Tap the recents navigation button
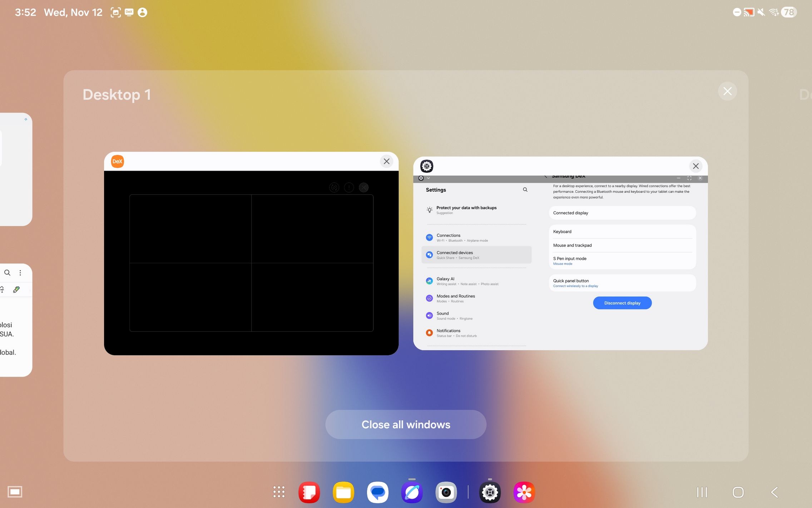This screenshot has height=508, width=812. (x=702, y=492)
